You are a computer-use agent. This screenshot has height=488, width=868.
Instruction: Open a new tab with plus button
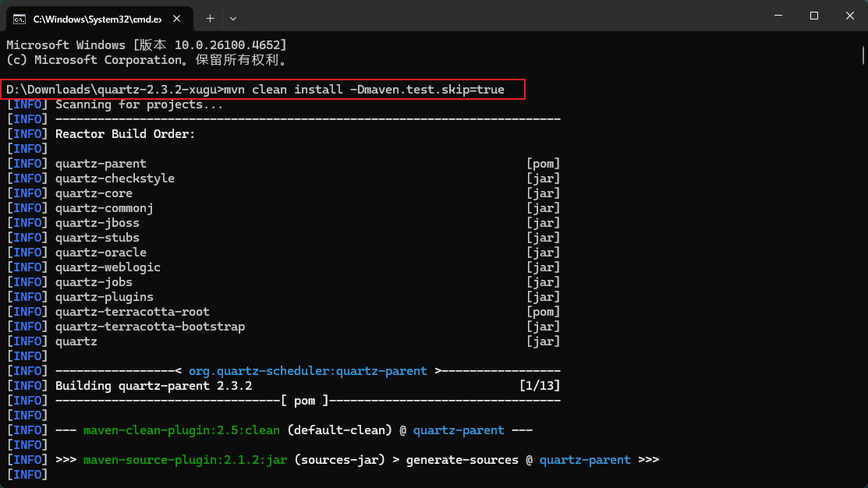pyautogui.click(x=210, y=17)
